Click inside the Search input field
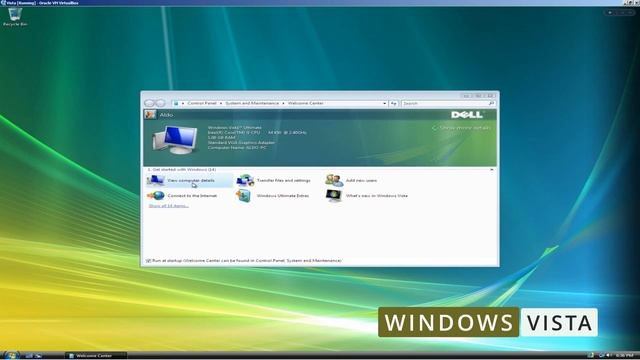 coord(444,104)
